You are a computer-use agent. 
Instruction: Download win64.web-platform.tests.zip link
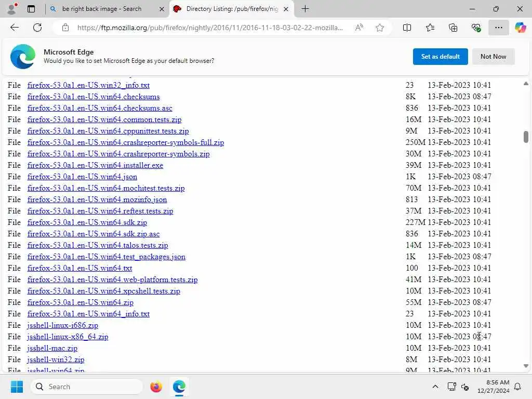coord(112,280)
